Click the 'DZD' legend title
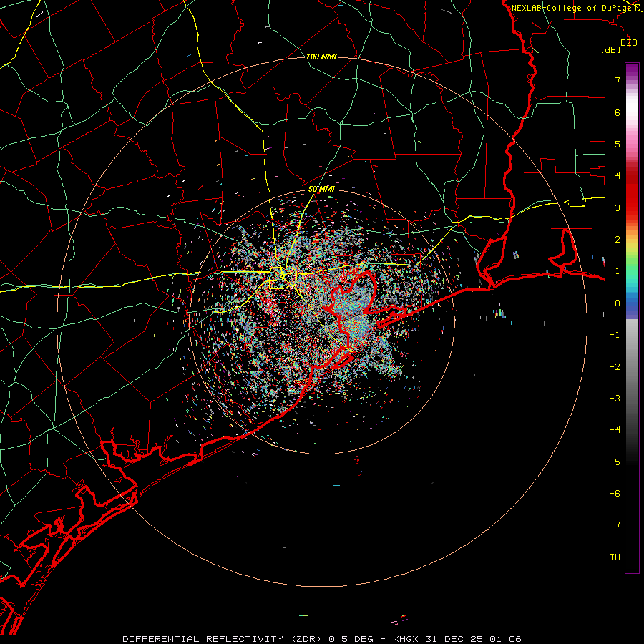 click(x=629, y=43)
